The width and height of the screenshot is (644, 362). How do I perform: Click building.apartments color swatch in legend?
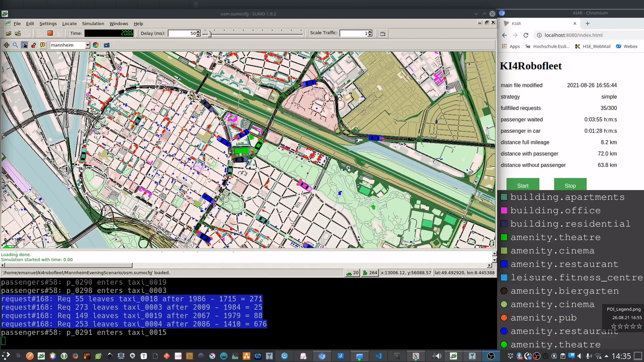[504, 197]
